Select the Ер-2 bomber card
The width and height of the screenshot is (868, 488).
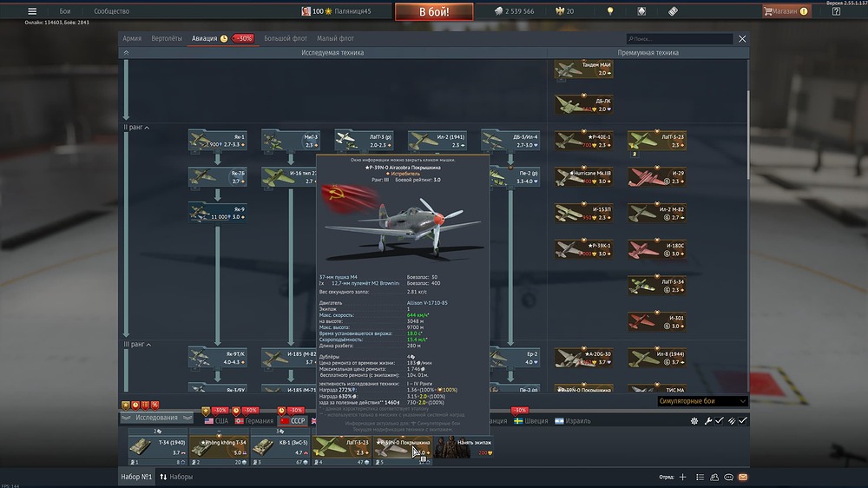514,357
